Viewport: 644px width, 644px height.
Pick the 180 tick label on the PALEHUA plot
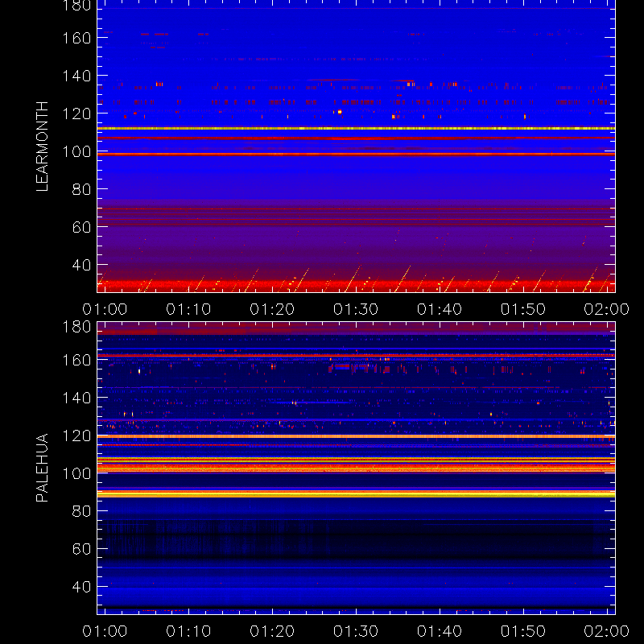76,327
